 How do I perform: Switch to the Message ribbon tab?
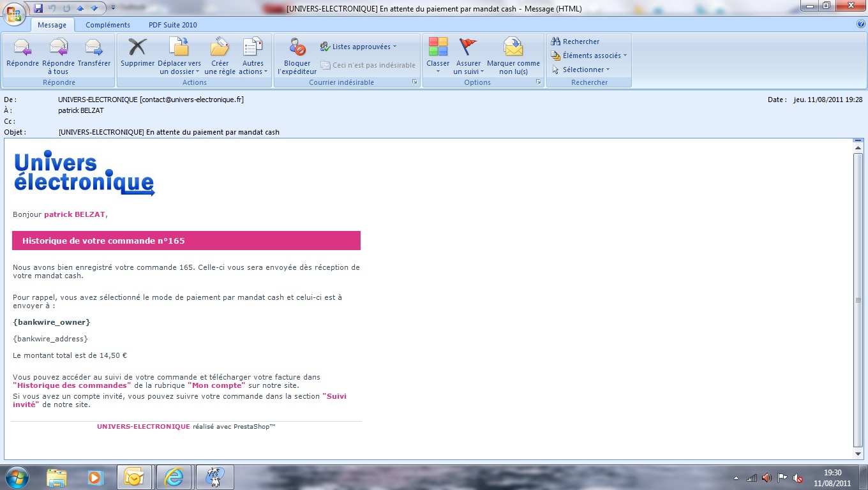pyautogui.click(x=52, y=25)
